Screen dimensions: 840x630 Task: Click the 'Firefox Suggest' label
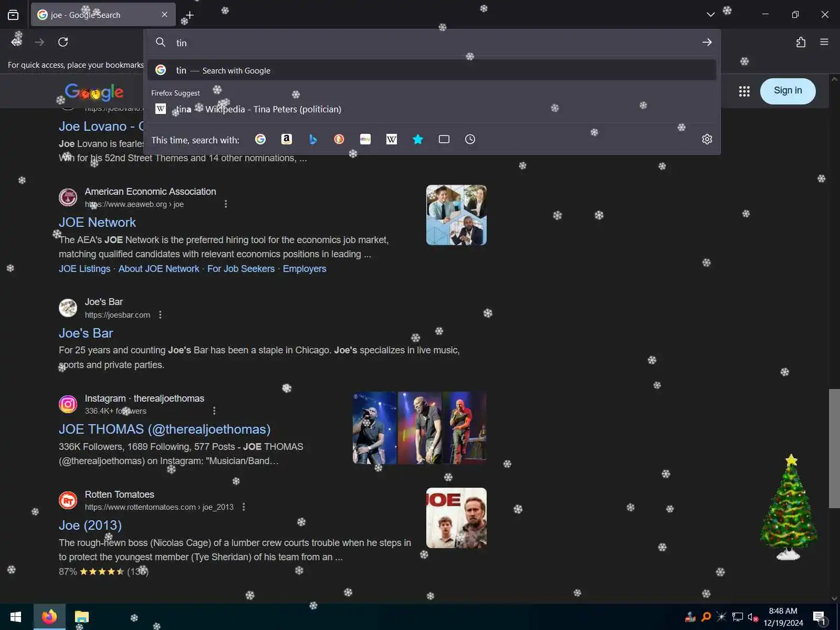click(175, 93)
